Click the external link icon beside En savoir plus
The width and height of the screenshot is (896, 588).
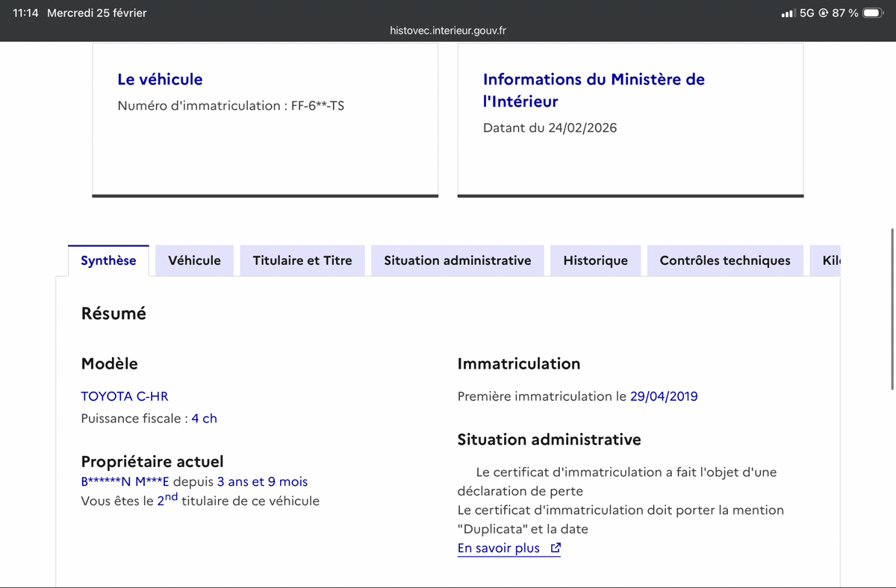tap(555, 548)
